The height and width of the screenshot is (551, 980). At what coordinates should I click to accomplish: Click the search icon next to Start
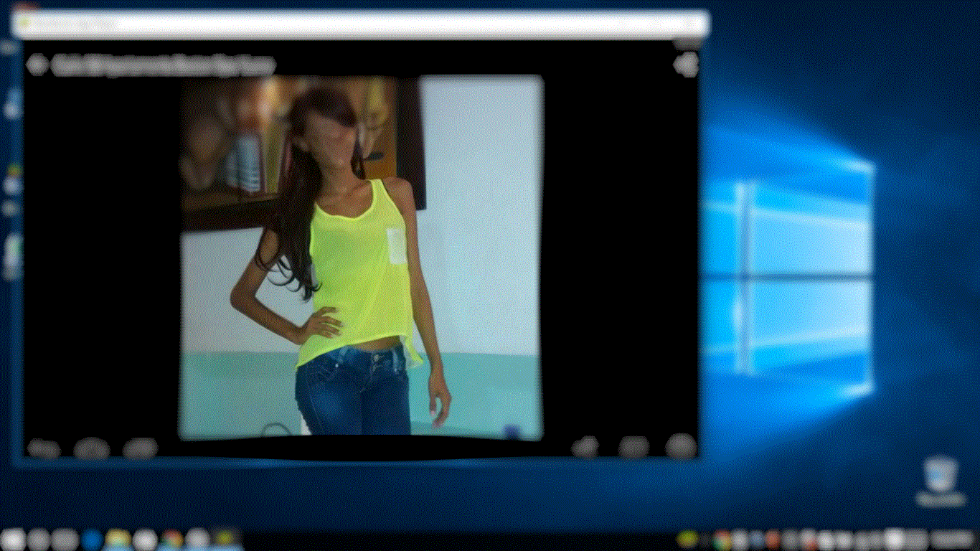point(39,538)
